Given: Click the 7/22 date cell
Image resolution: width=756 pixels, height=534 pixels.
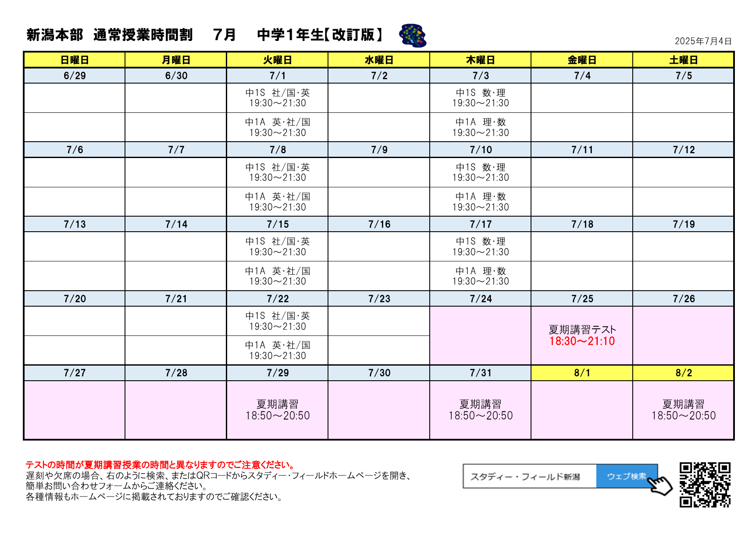Looking at the screenshot, I should point(278,299).
